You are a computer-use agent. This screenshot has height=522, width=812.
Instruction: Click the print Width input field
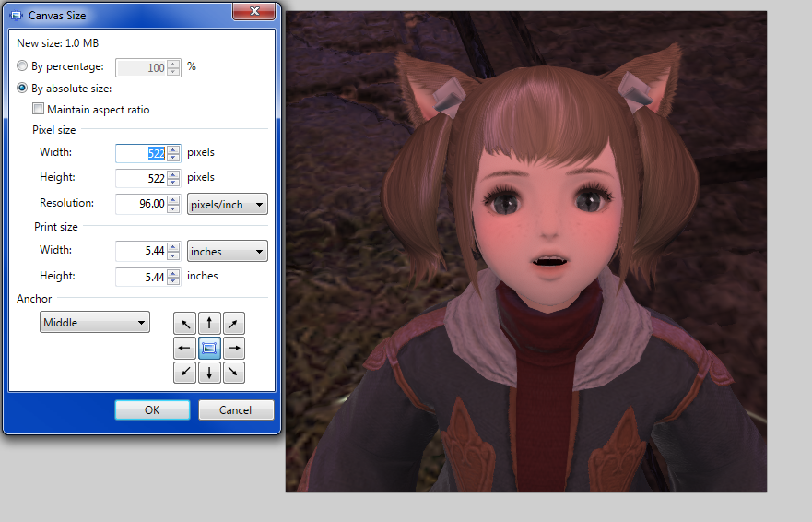[x=141, y=251]
